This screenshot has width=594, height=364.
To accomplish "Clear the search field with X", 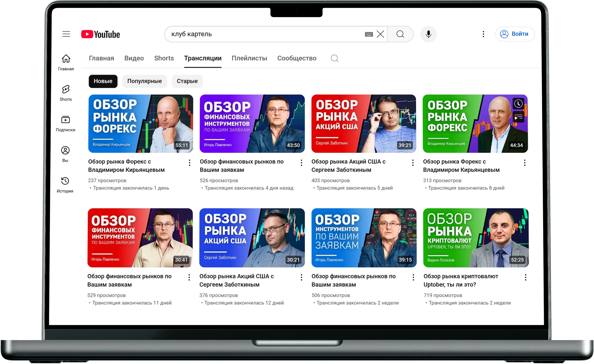I will click(x=380, y=34).
